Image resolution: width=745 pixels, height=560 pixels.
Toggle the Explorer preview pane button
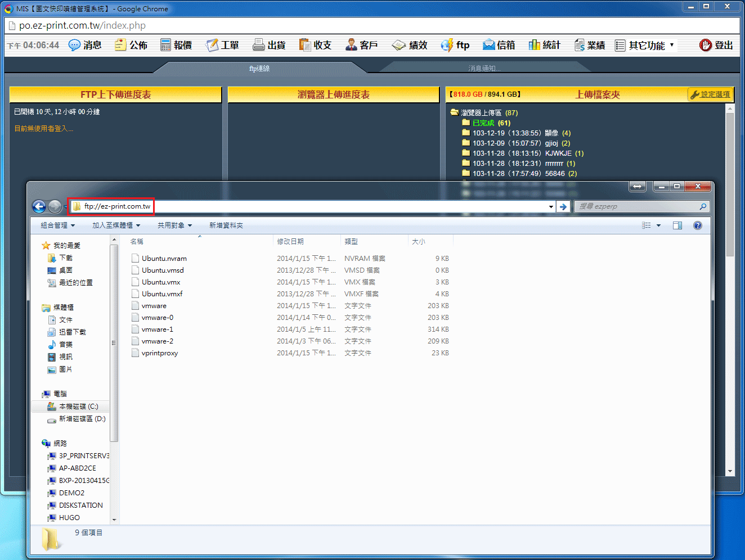pos(677,225)
